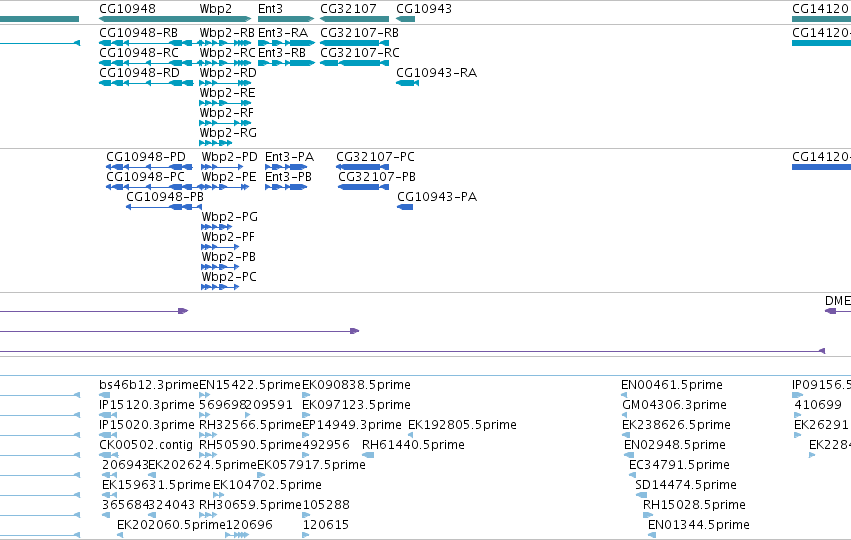Select the Wbp2 gene bar
851x540 pixels.
tap(225, 19)
